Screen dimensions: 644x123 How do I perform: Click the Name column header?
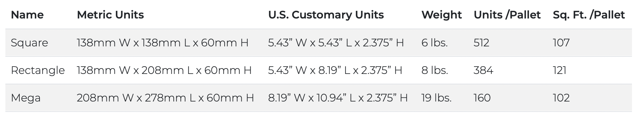(x=27, y=15)
